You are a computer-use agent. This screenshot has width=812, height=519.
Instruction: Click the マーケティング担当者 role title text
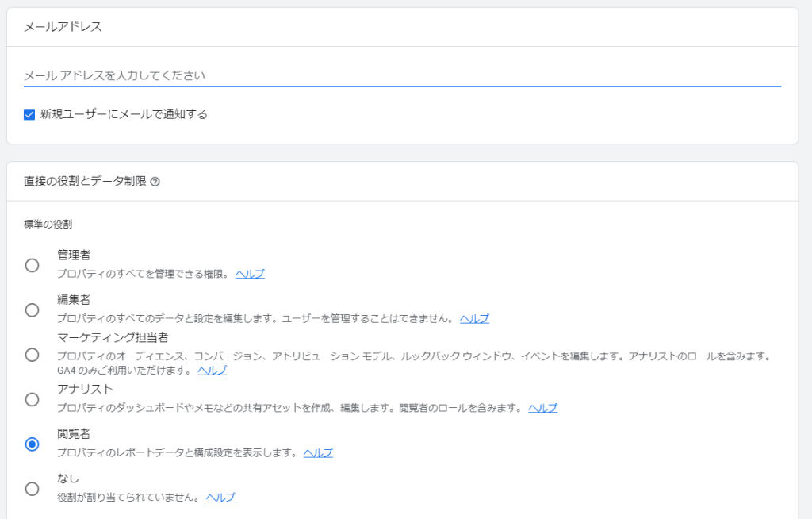coord(113,337)
